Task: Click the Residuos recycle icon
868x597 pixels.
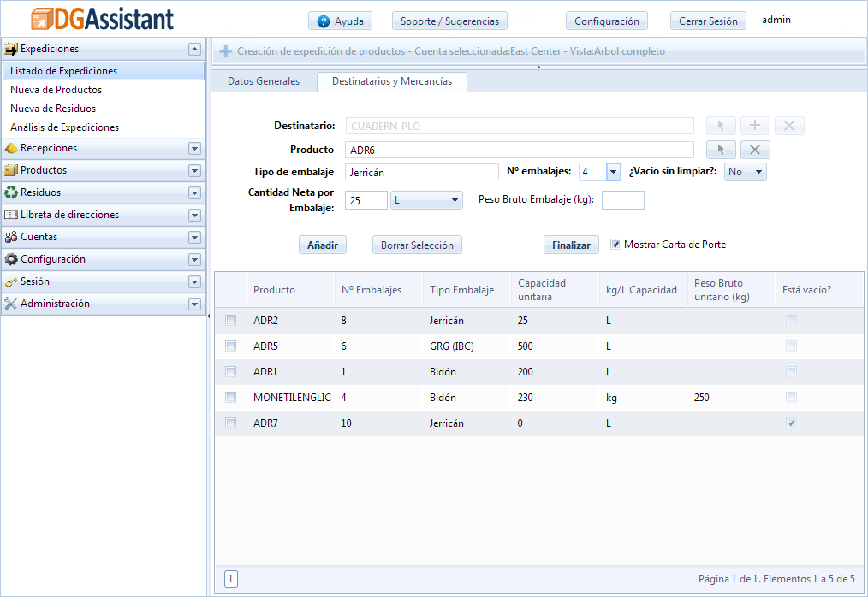Action: click(x=11, y=192)
